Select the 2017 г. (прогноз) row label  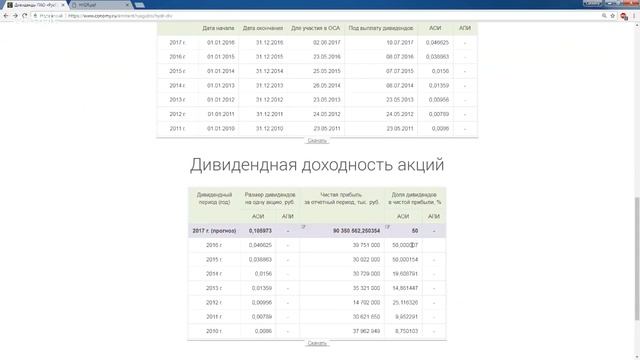click(x=214, y=231)
